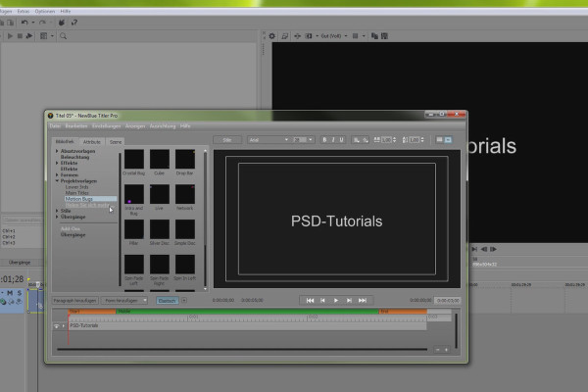Click the Vegas undo arrow icon
Viewport: 588px width, 392px height.
pyautogui.click(x=24, y=23)
